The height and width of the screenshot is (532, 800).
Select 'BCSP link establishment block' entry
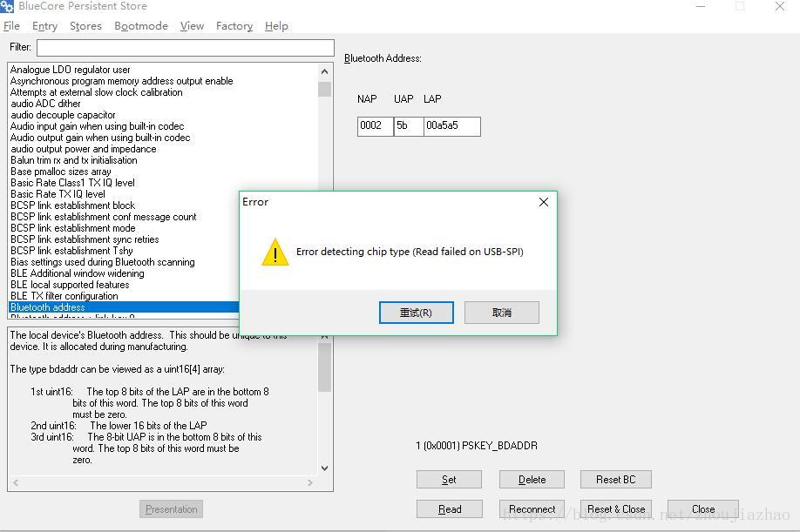pyautogui.click(x=72, y=205)
